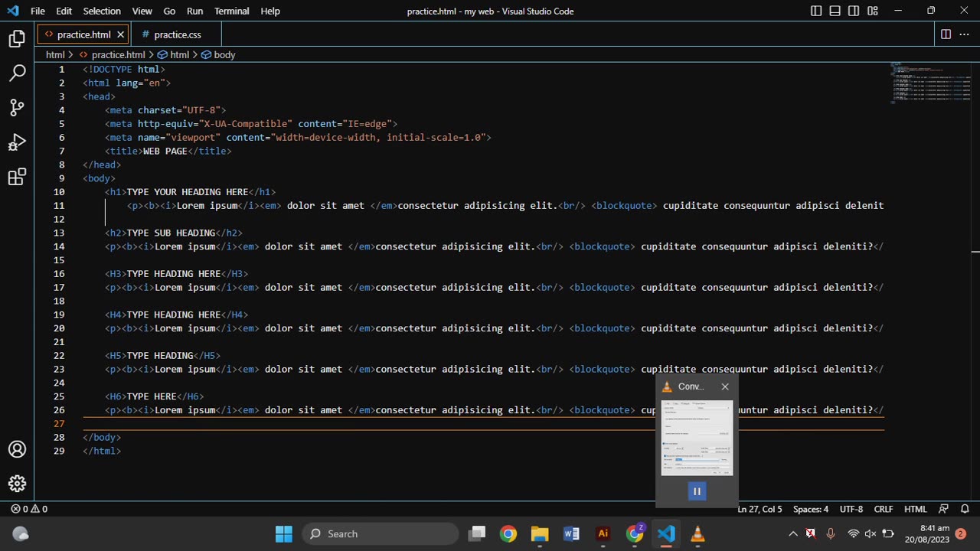
Task: Open Microsoft Word from taskbar
Action: click(571, 533)
